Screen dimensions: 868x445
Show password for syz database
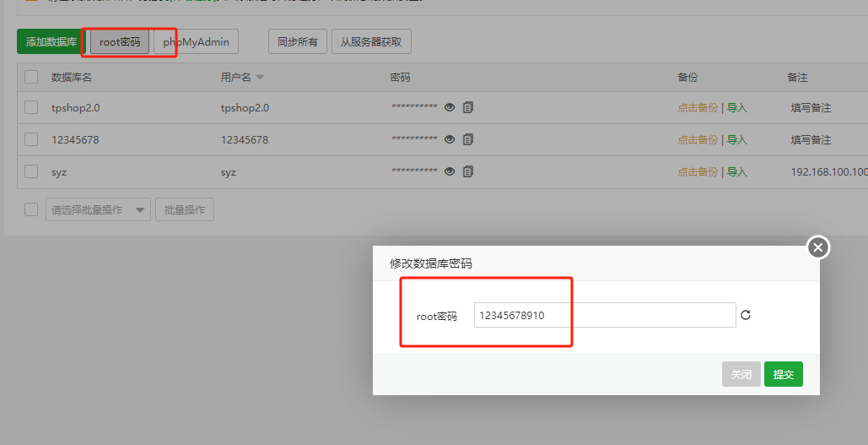[450, 171]
